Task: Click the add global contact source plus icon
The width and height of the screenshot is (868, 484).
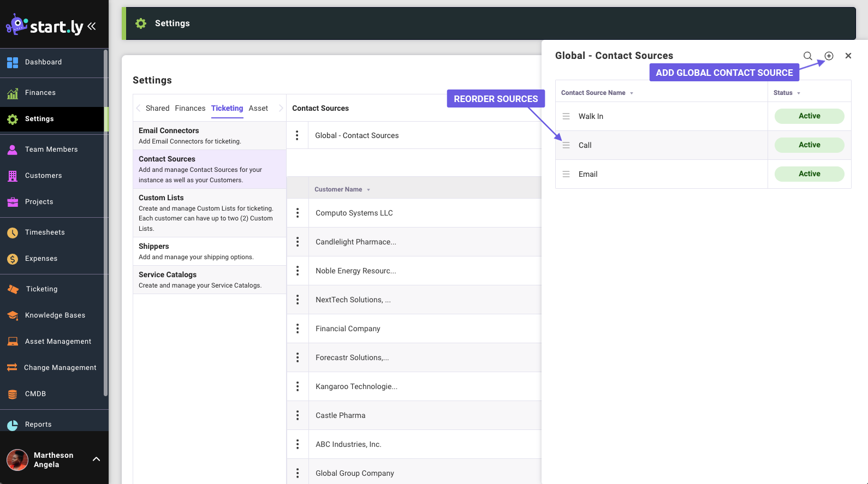Action: coord(829,56)
